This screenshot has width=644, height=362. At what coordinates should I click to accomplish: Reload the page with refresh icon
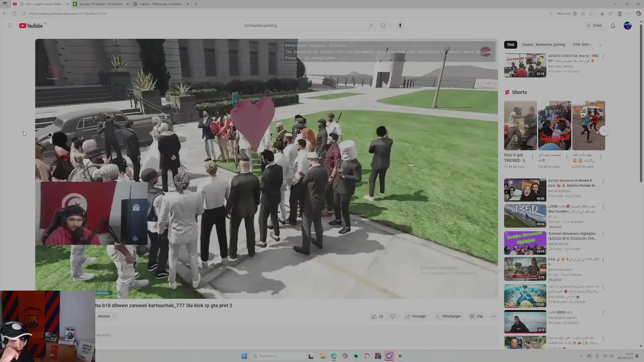click(x=14, y=14)
